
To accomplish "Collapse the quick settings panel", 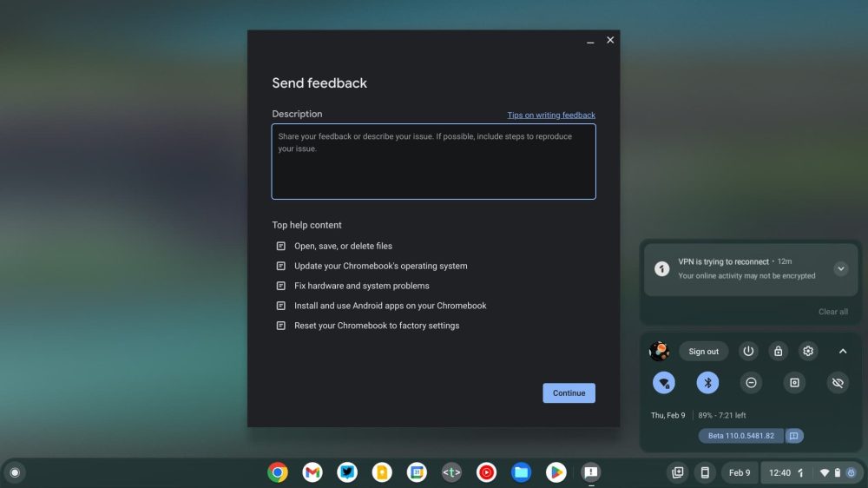I will [842, 351].
